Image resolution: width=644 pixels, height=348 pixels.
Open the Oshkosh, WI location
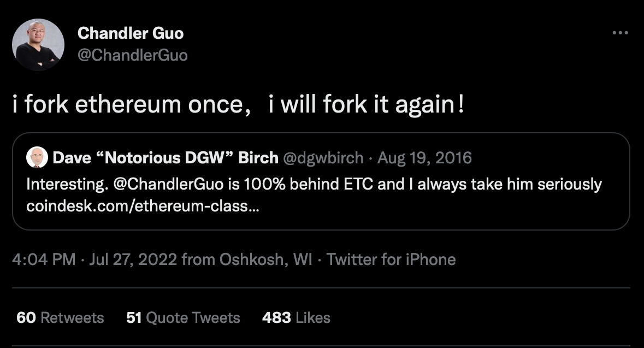pyautogui.click(x=266, y=259)
